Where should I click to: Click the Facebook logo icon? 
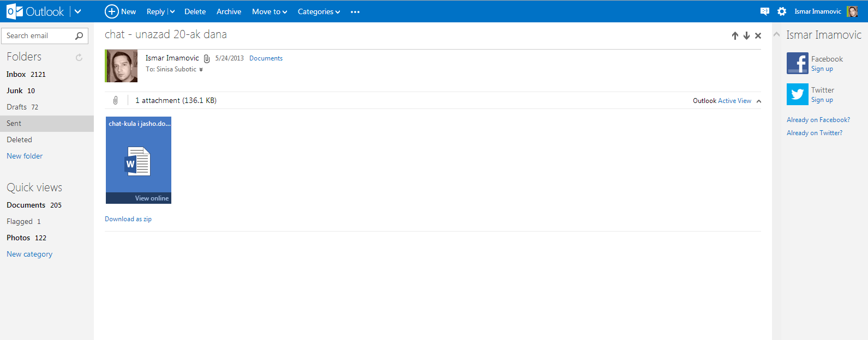point(797,63)
